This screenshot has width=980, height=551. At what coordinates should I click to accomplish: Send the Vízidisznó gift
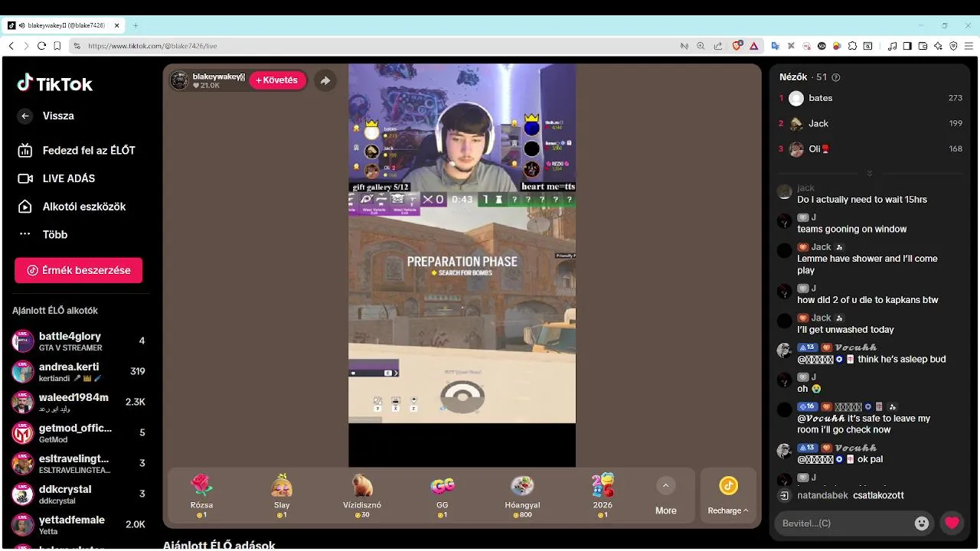tap(362, 496)
